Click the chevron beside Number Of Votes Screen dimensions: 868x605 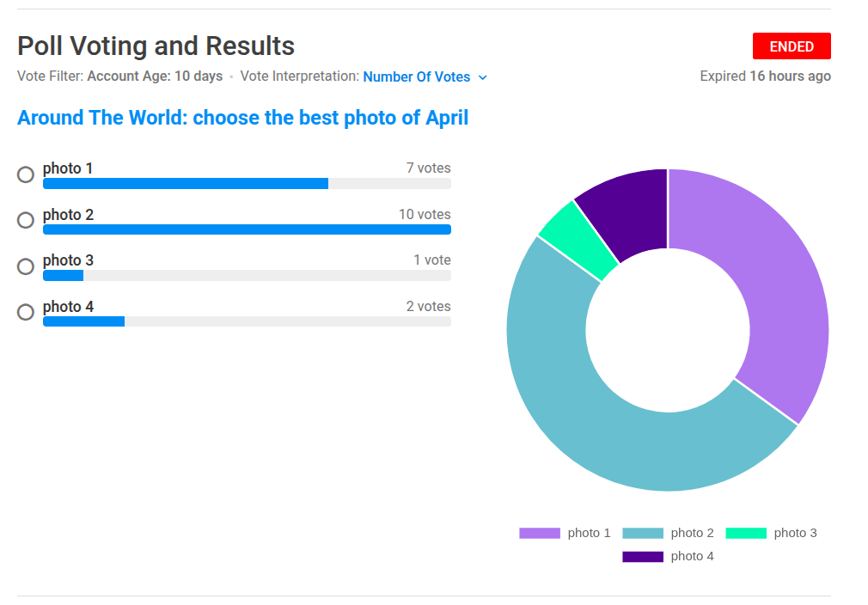(483, 77)
